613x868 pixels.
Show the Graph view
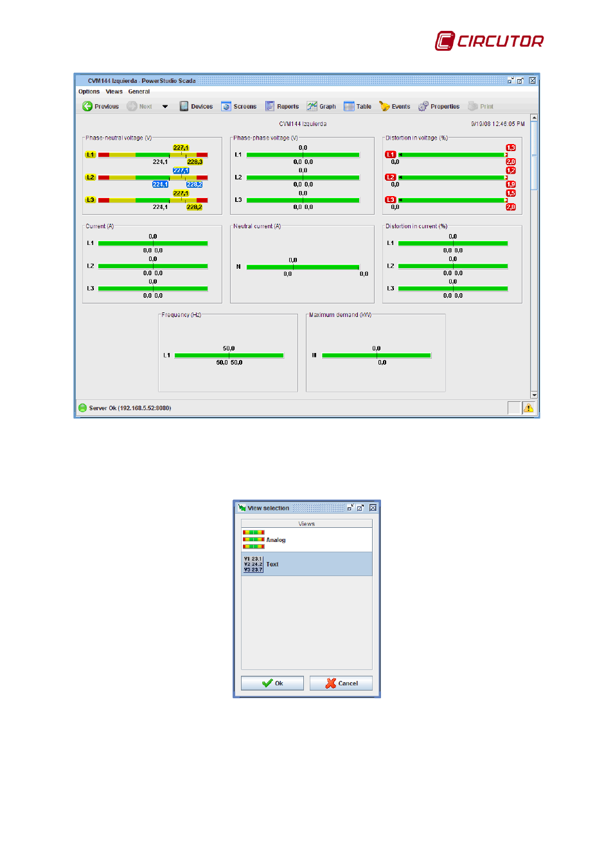tap(312, 106)
